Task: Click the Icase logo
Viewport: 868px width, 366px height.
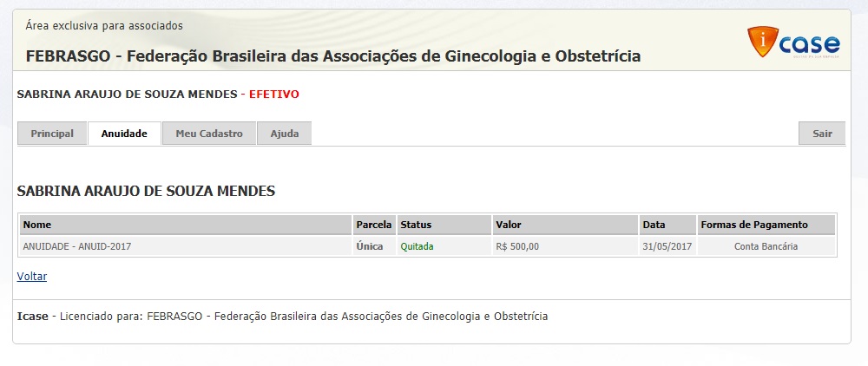Action: pyautogui.click(x=793, y=42)
